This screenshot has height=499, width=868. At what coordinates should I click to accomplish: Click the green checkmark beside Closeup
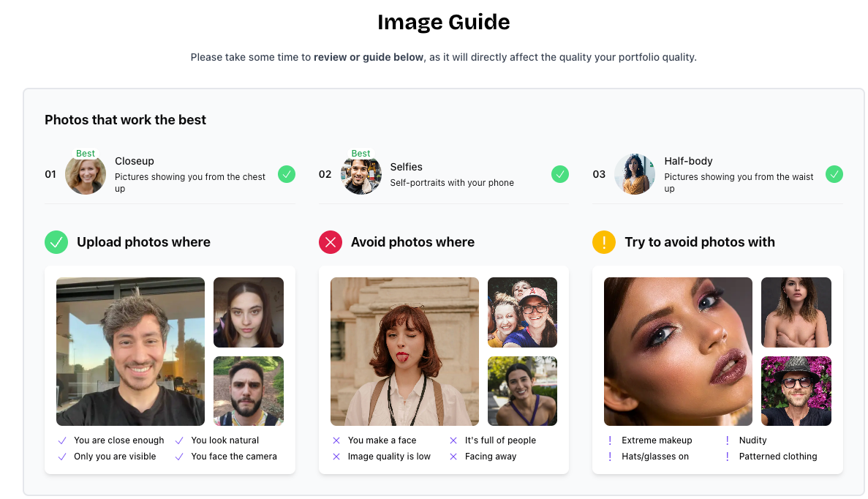pos(286,174)
